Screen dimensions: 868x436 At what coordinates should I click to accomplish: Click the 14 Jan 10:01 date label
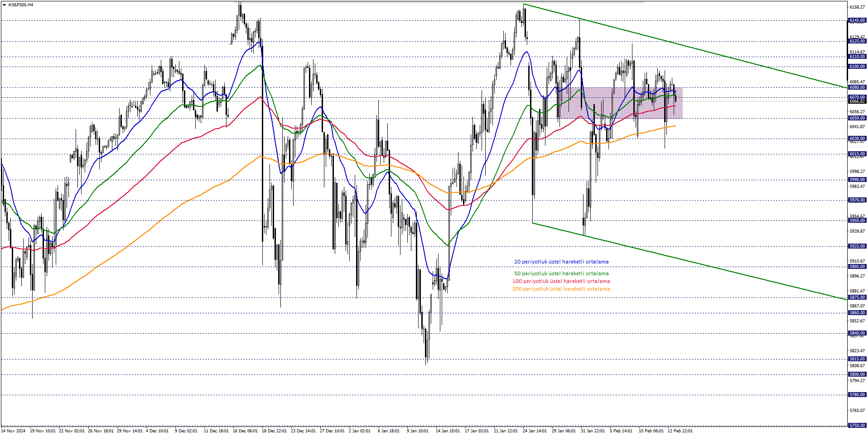pyautogui.click(x=448, y=431)
